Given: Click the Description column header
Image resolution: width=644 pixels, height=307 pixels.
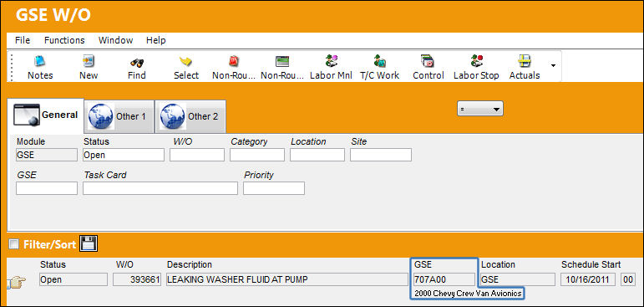Looking at the screenshot, I should click(190, 264).
